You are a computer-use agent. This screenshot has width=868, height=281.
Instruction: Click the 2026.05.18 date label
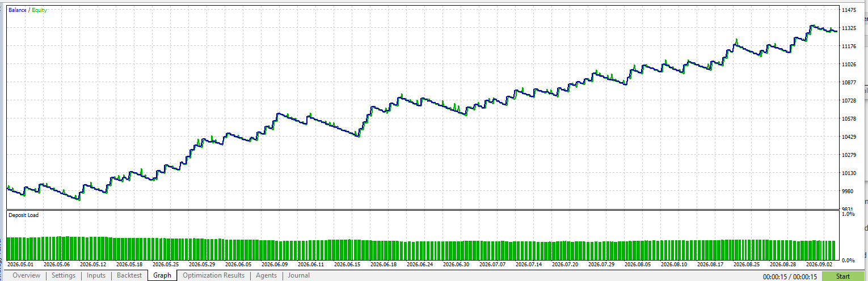coord(128,264)
